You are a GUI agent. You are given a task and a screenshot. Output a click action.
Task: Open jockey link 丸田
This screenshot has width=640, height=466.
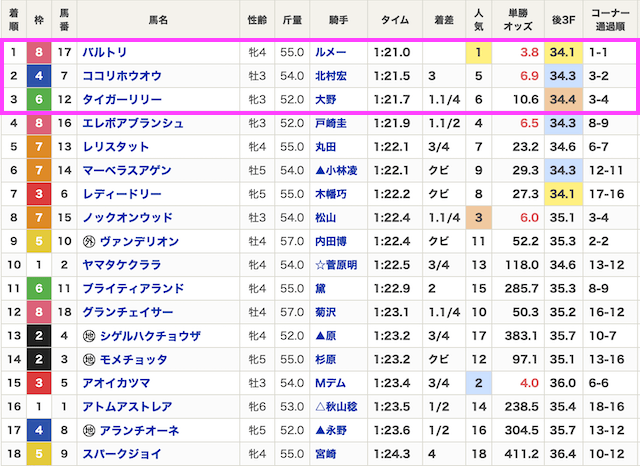pos(326,147)
